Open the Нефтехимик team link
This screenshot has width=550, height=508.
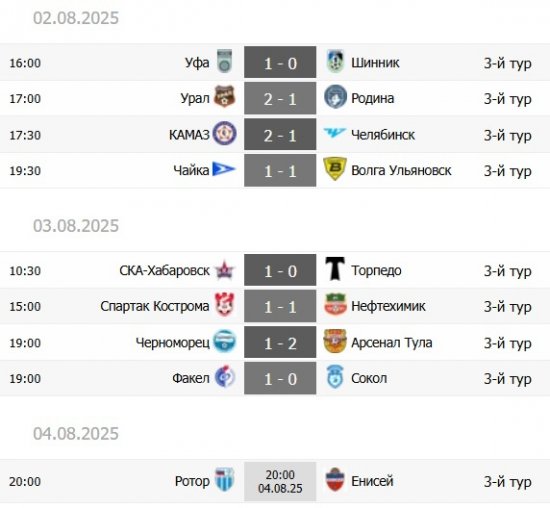click(388, 306)
